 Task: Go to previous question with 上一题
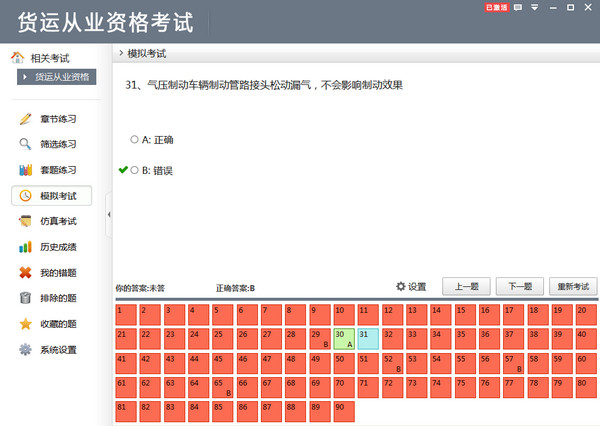[x=466, y=286]
